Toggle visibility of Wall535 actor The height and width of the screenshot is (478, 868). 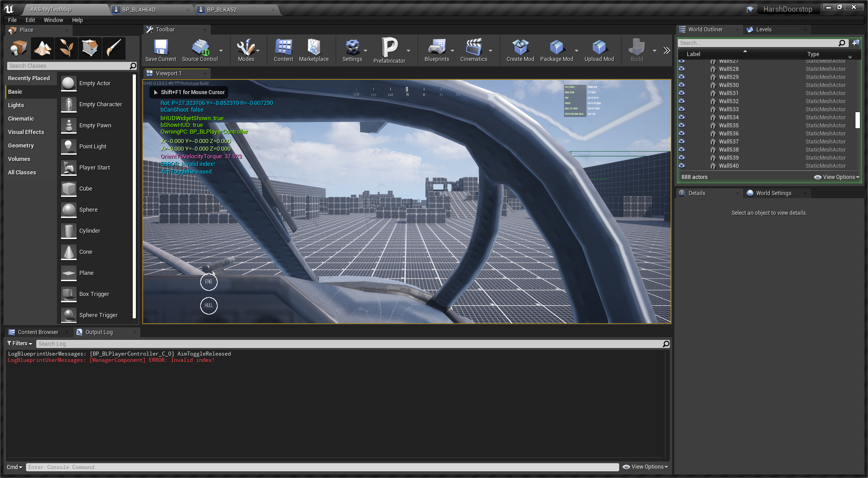click(681, 126)
